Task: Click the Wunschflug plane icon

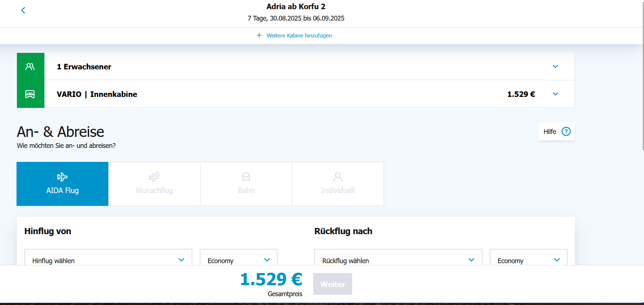Action: [x=154, y=177]
